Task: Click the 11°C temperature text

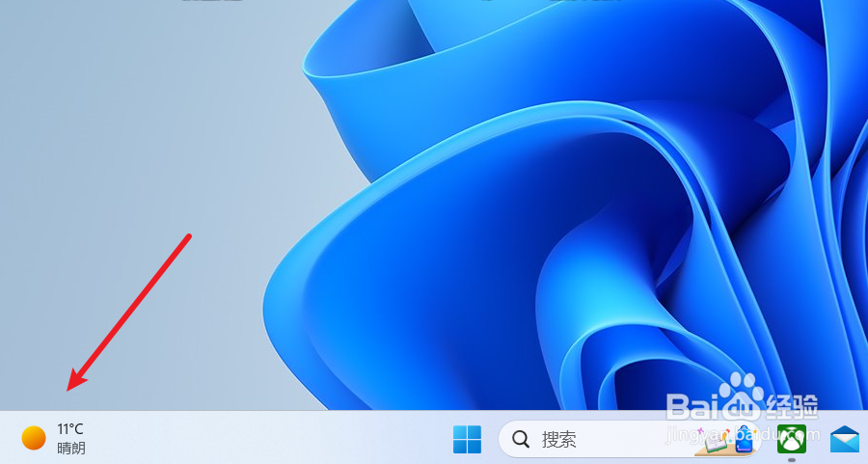Action: tap(69, 429)
